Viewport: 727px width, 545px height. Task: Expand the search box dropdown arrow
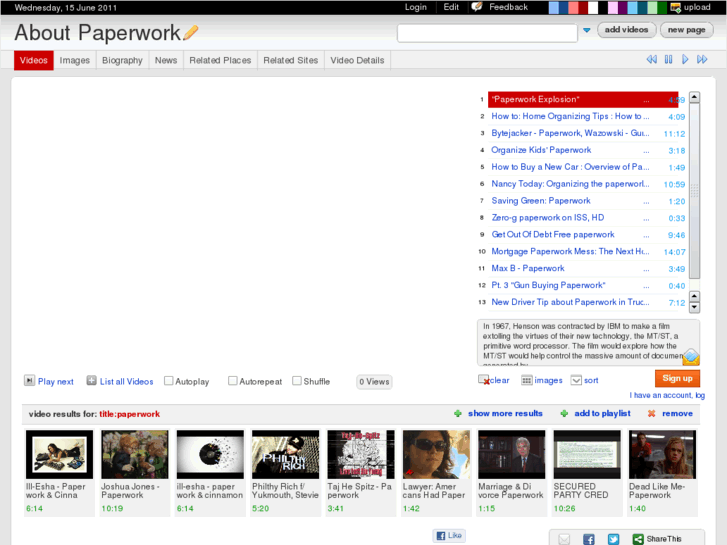point(587,31)
